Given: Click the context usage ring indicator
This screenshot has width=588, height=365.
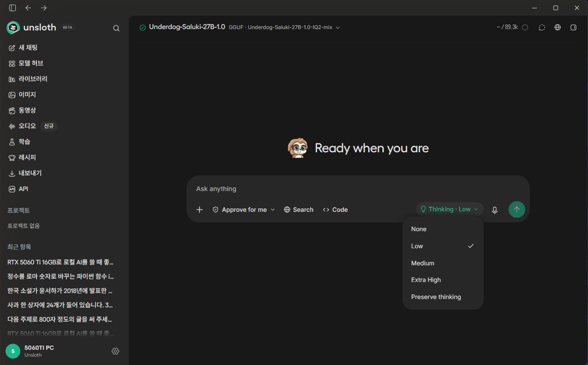Looking at the screenshot, I should pos(525,27).
